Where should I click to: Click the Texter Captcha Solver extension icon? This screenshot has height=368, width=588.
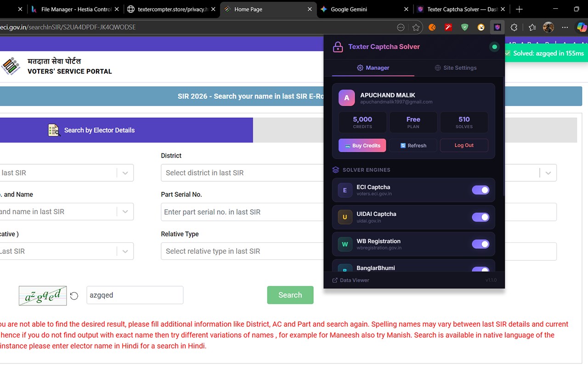coord(497,28)
